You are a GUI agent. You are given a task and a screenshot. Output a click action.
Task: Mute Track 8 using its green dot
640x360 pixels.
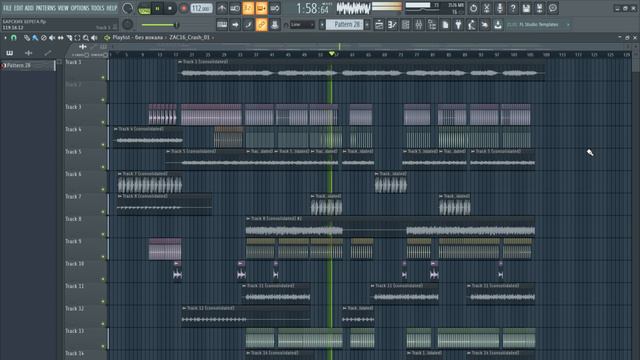point(103,234)
